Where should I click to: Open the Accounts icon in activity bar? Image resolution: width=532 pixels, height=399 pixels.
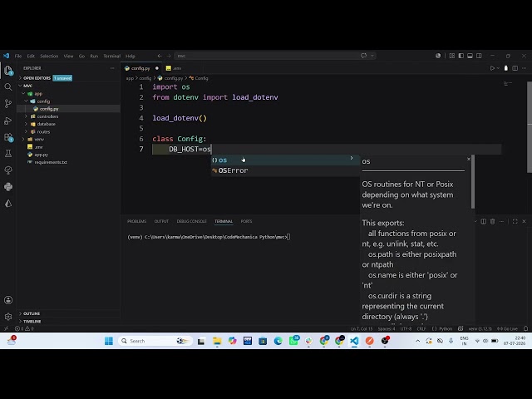8,300
